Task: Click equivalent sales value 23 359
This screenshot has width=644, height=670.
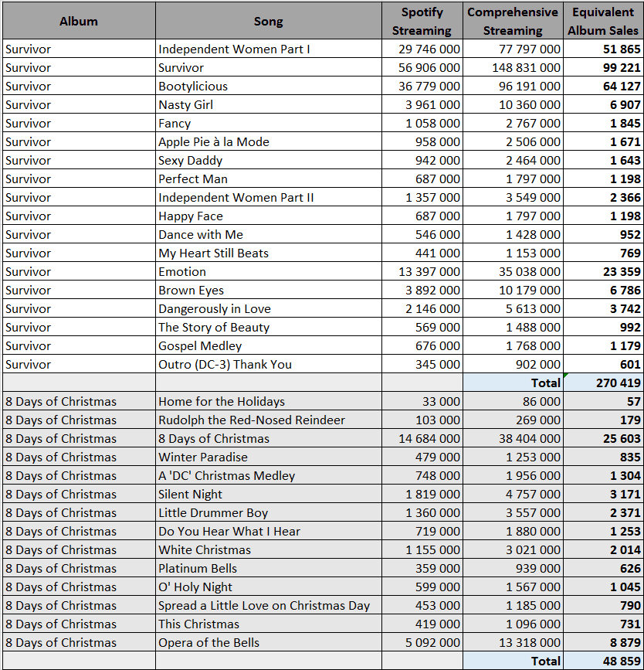Action: 603,271
